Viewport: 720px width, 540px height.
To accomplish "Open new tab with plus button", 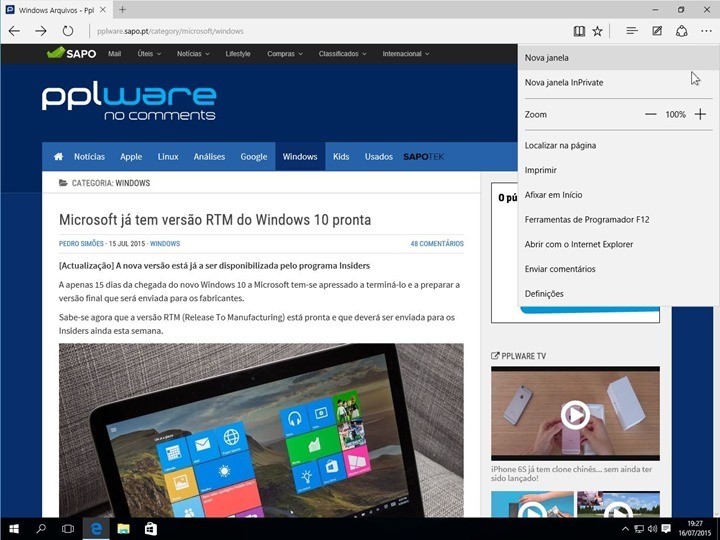I will click(x=122, y=10).
